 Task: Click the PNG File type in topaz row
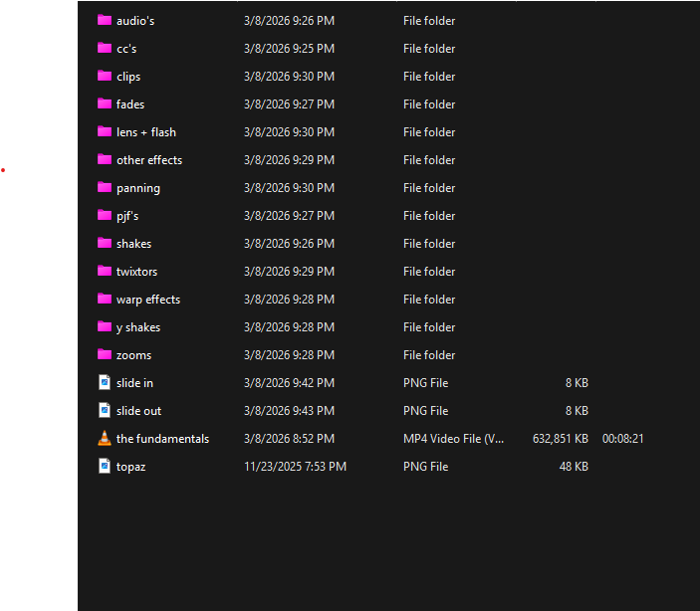pos(425,467)
